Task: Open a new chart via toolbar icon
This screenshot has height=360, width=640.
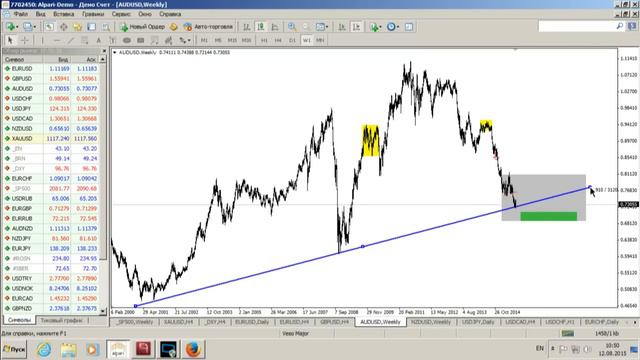Action: coord(10,27)
